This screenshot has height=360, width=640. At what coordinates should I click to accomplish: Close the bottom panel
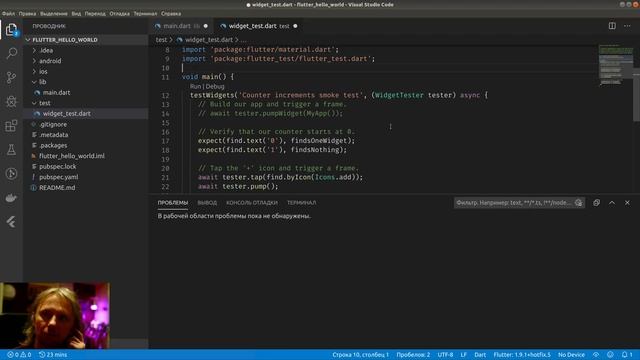click(x=627, y=202)
